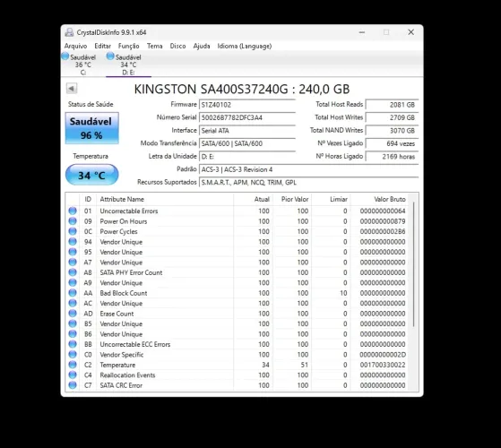Click the status icon for attribute 94 row
The image size is (501, 448).
coord(73,241)
